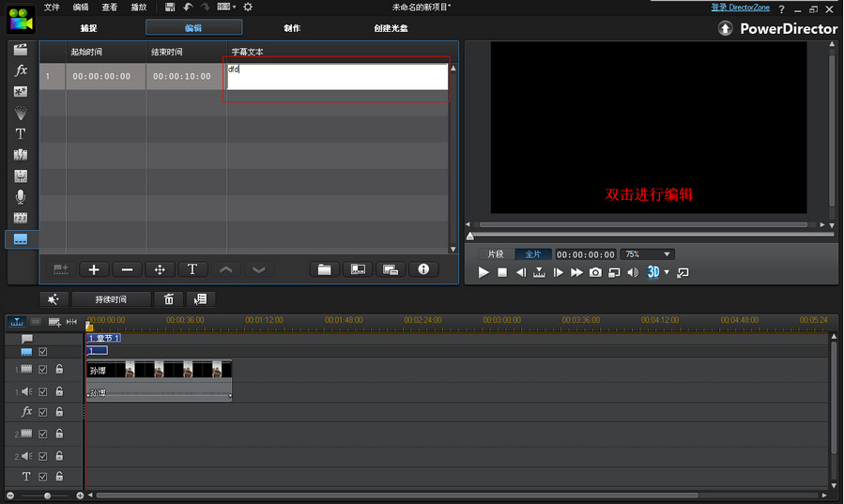Take a snapshot with the camera icon
The height and width of the screenshot is (504, 844).
595,272
